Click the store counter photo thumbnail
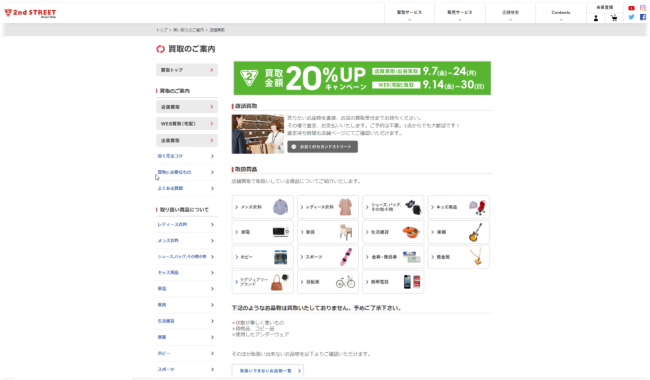 tap(258, 134)
